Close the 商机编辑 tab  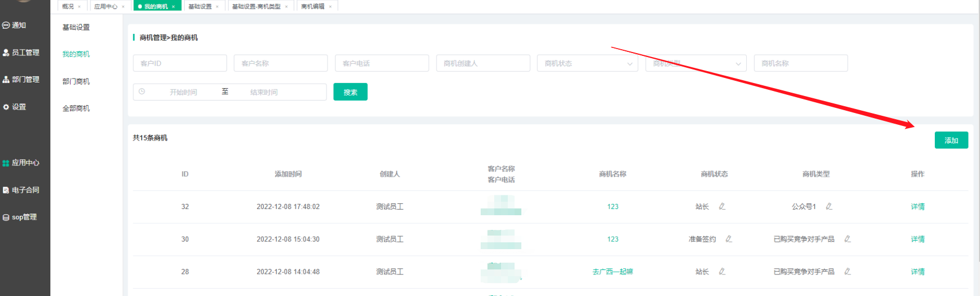[x=330, y=7]
